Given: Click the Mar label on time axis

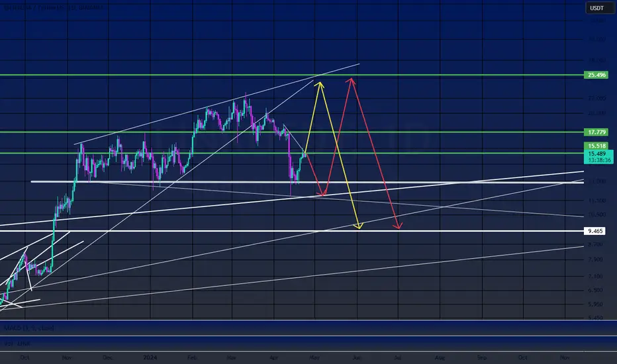Looking at the screenshot, I should (x=232, y=357).
